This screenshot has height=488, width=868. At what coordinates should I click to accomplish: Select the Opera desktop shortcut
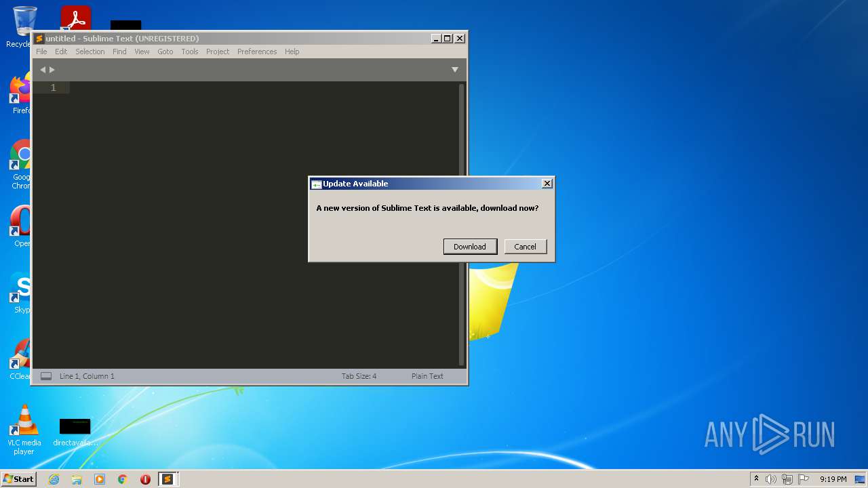(21, 227)
